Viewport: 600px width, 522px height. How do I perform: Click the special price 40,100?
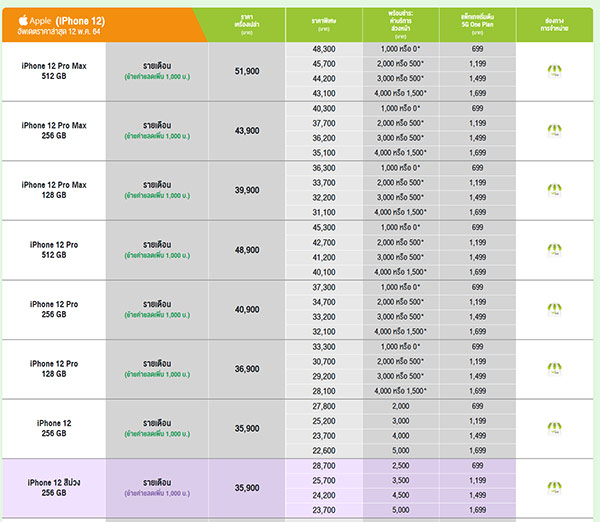coord(324,272)
